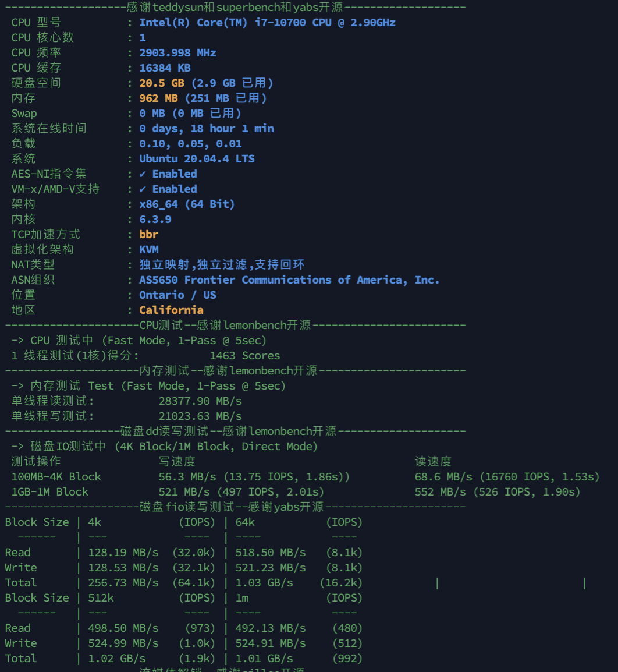The width and height of the screenshot is (618, 672).
Task: Click the VM-x/AMD-V Enabled checkmark
Action: click(x=143, y=189)
